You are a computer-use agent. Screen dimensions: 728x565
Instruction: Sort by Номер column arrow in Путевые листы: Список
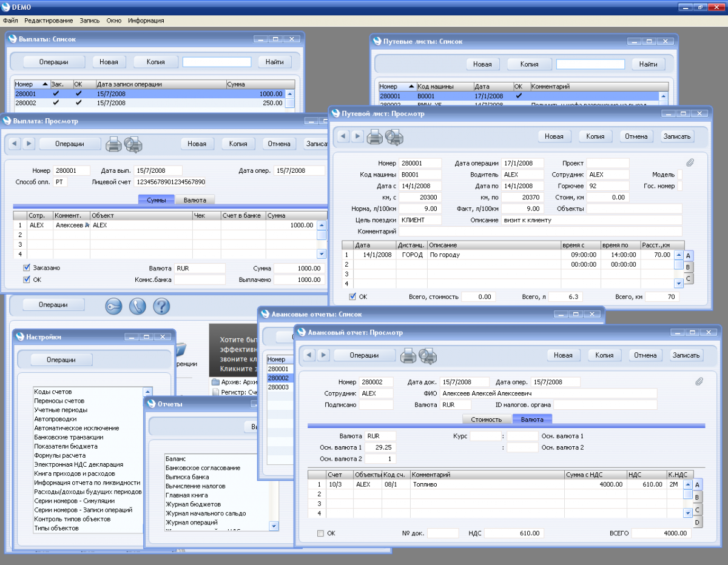pyautogui.click(x=412, y=87)
